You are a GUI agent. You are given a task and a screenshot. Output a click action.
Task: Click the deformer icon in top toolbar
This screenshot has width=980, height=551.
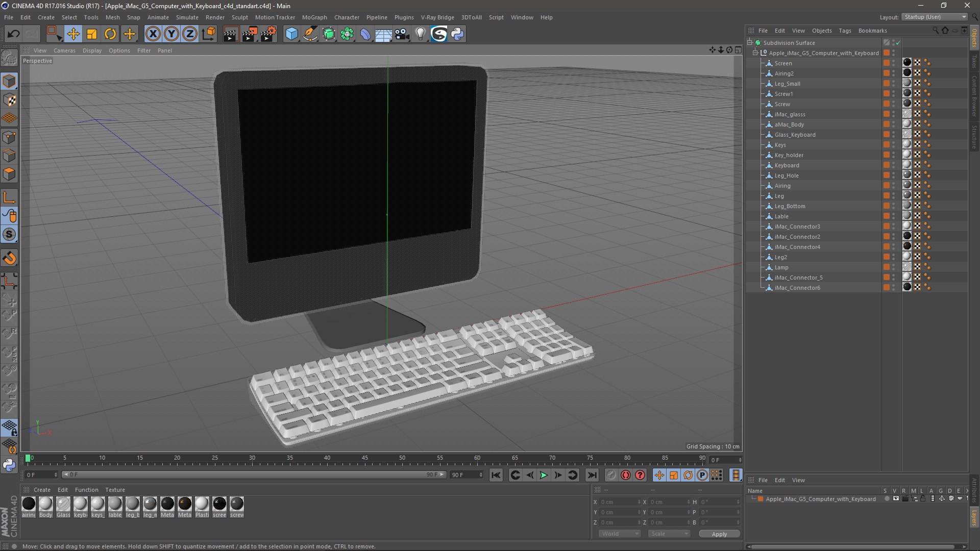[365, 34]
